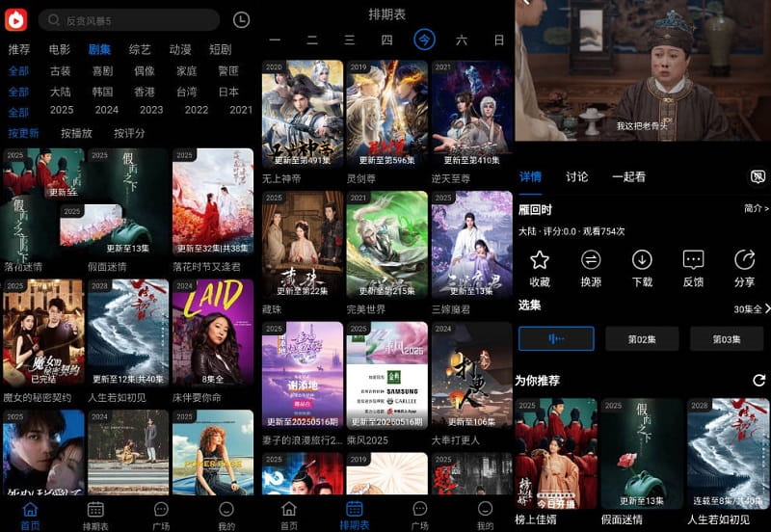This screenshot has height=532, width=771.
Task: Open 落花时节又逢君 poster
Action: (213, 202)
